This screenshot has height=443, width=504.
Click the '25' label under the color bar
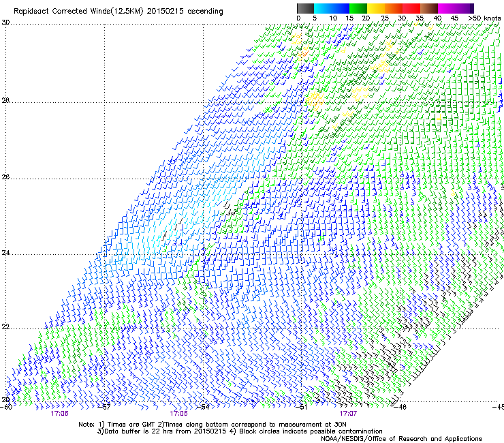385,18
